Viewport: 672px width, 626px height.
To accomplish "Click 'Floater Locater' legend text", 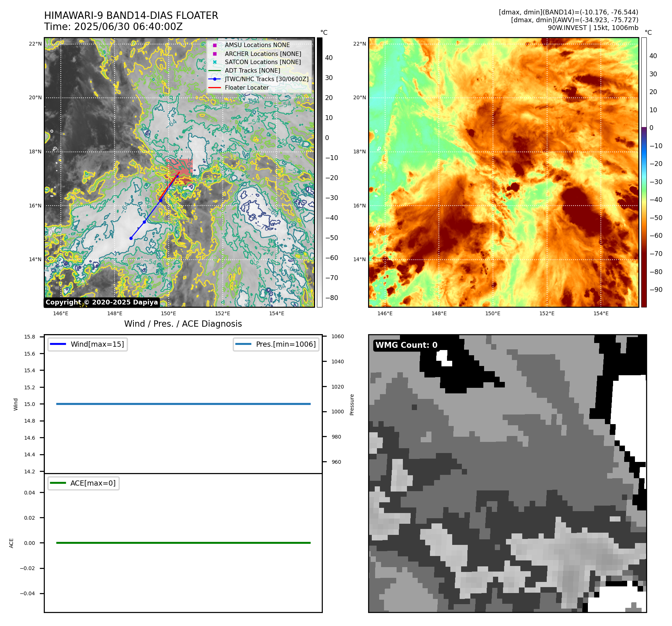I will pos(247,88).
